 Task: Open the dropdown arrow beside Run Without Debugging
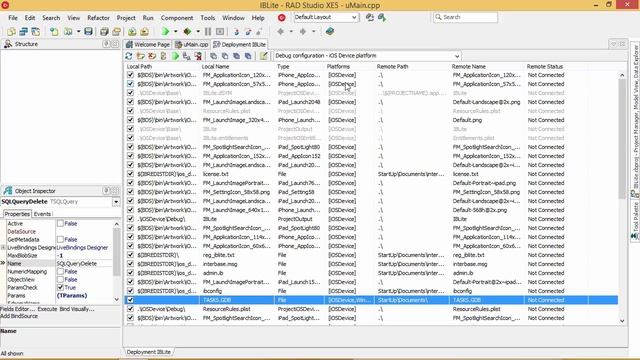coord(198,31)
